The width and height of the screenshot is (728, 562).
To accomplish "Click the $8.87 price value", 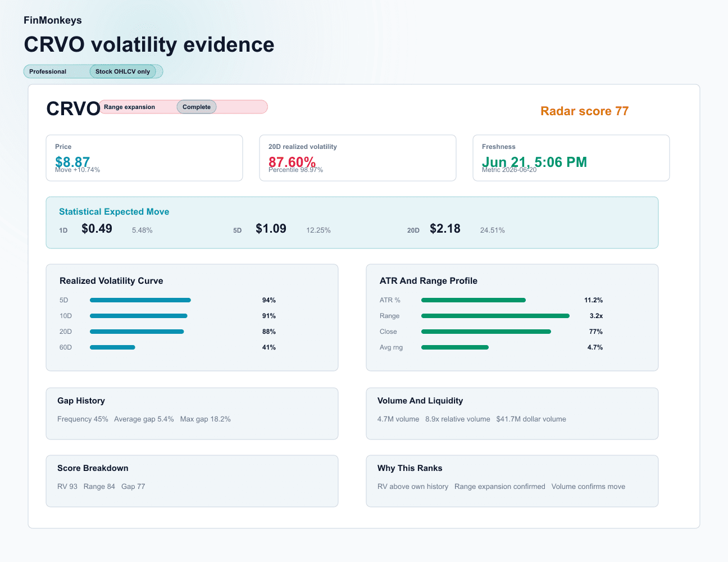I will pos(72,162).
